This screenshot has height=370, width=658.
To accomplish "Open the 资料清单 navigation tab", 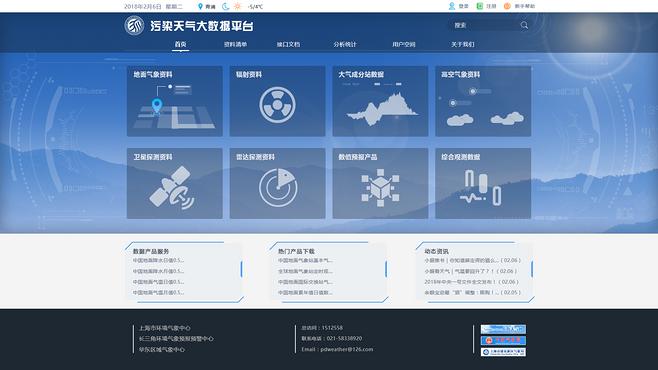I will pyautogui.click(x=235, y=44).
